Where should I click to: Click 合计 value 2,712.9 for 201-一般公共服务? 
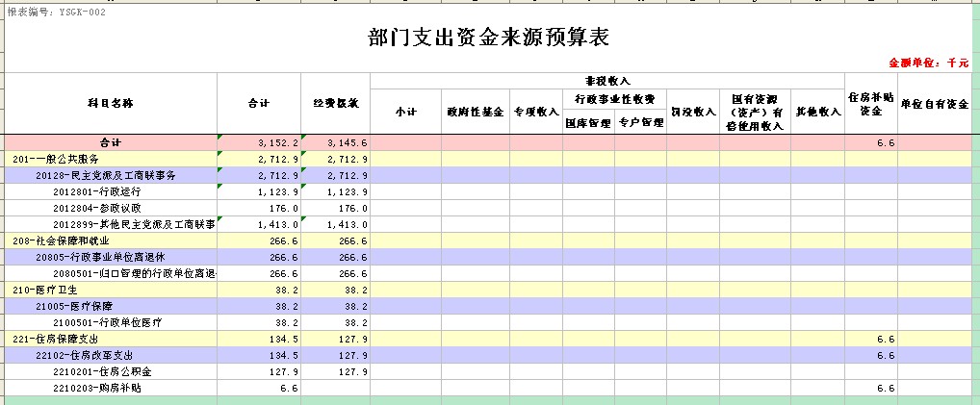click(277, 160)
